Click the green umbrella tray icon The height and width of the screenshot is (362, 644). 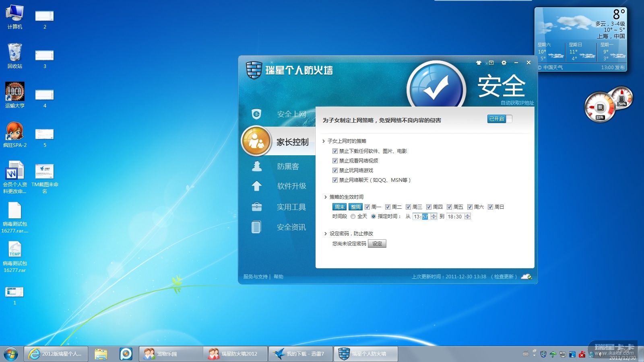pos(553,354)
